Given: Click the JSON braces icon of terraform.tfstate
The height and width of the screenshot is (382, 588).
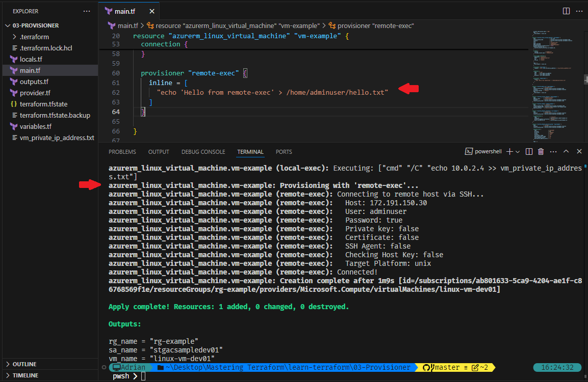Looking at the screenshot, I should click(x=14, y=104).
